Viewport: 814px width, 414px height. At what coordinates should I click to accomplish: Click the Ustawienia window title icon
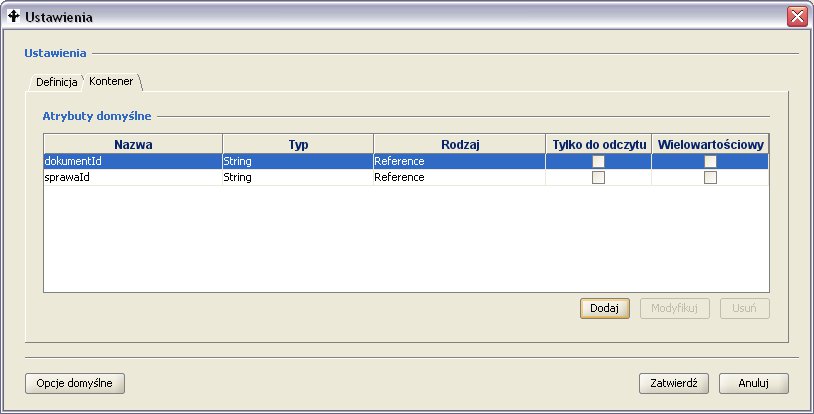(x=14, y=16)
